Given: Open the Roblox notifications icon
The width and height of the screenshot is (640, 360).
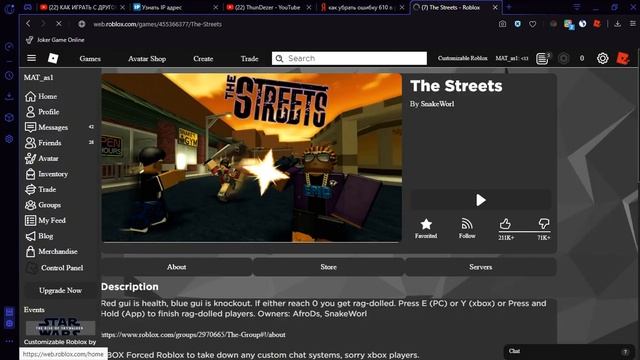Looking at the screenshot, I should coord(542,58).
